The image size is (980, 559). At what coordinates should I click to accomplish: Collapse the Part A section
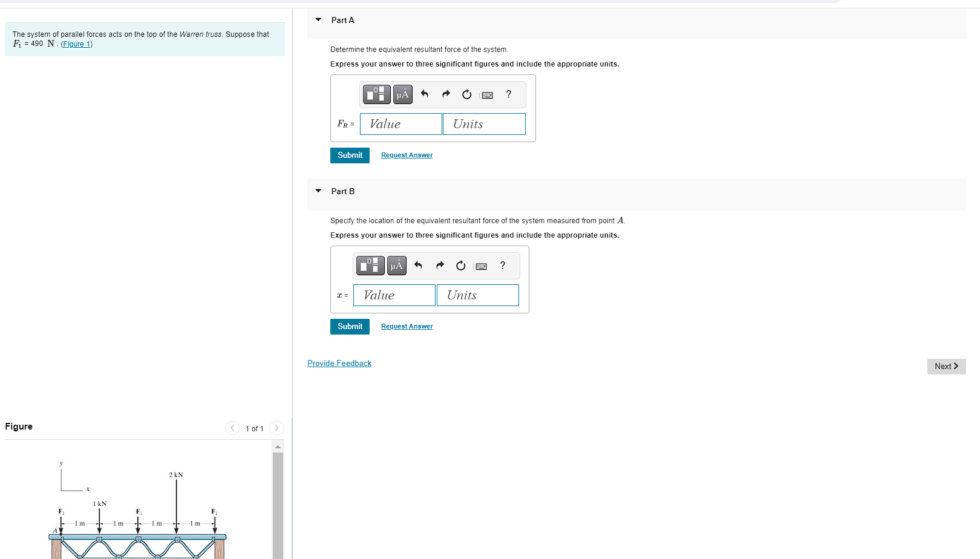(x=318, y=19)
